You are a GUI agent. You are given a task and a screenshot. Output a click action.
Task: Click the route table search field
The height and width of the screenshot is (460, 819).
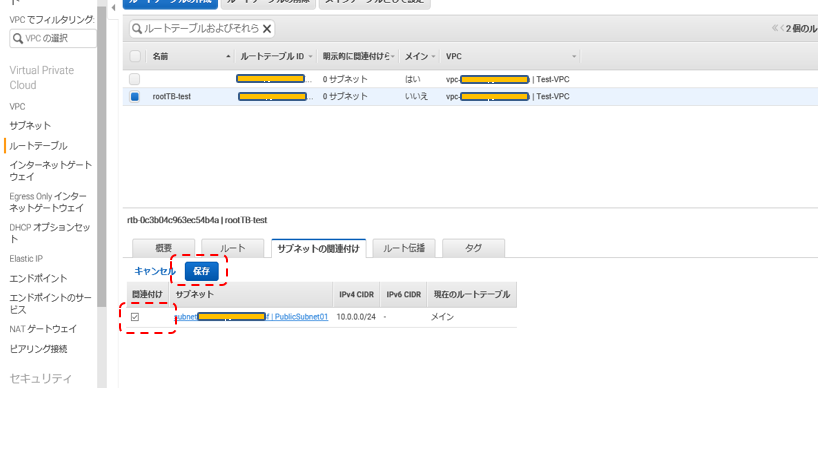pyautogui.click(x=202, y=29)
